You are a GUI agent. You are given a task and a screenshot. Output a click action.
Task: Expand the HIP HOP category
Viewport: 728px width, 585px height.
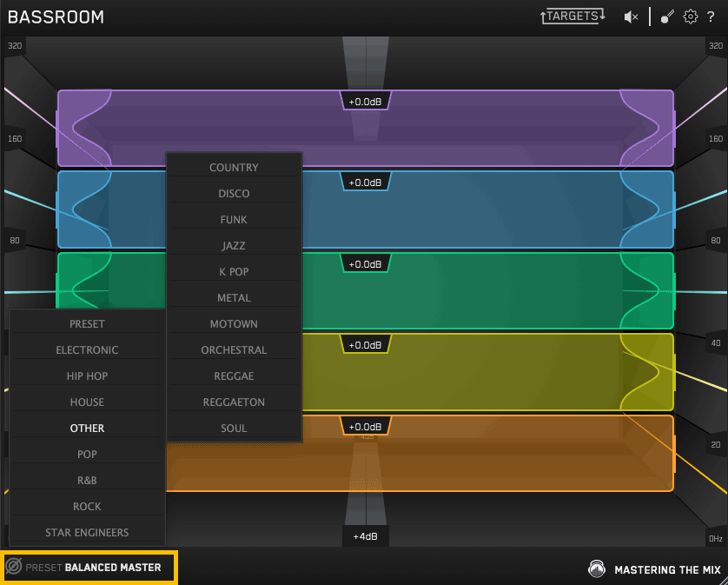87,376
